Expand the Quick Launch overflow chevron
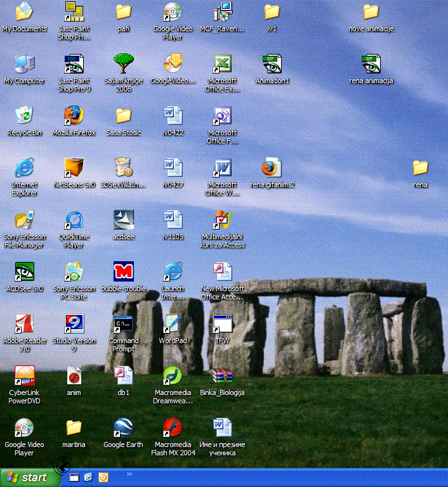The height and width of the screenshot is (487, 448). pyautogui.click(x=129, y=474)
